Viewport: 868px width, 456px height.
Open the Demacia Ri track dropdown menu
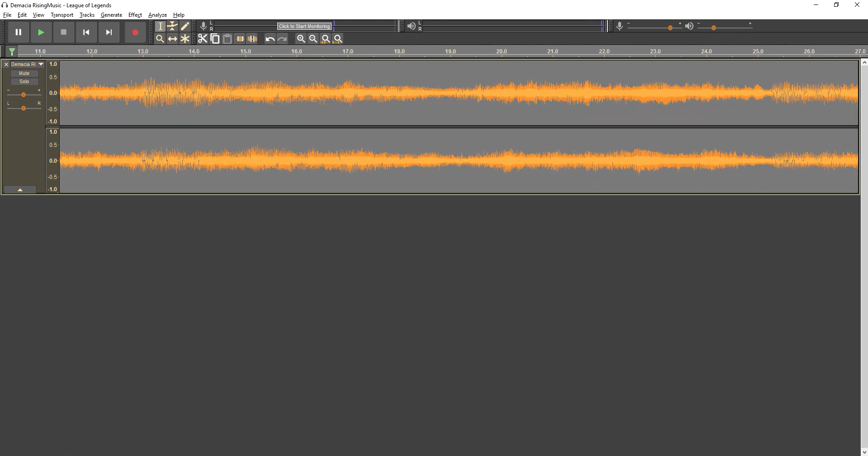tap(41, 64)
